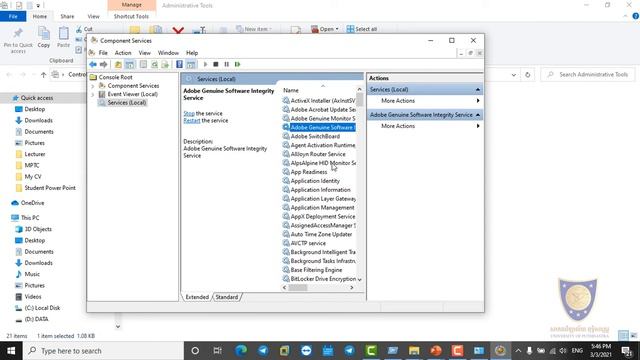Click the Stop Service square icon
This screenshot has height=360, width=640.
pyautogui.click(x=216, y=64)
